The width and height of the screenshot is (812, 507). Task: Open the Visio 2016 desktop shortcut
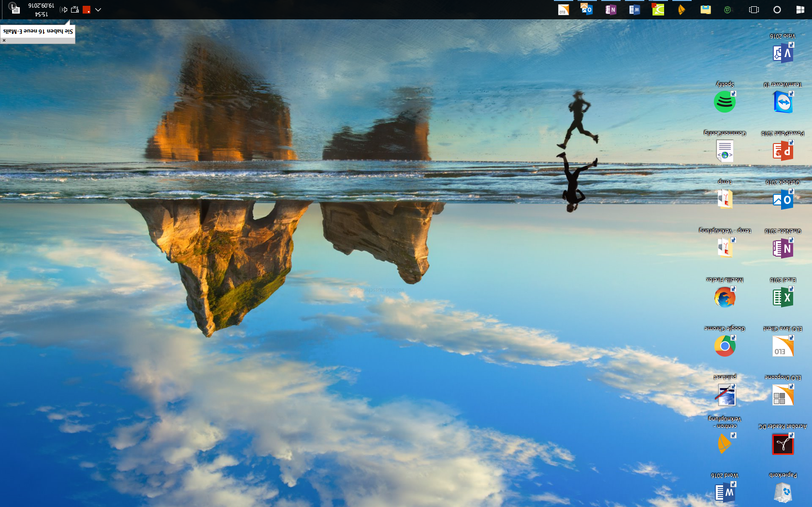(783, 53)
